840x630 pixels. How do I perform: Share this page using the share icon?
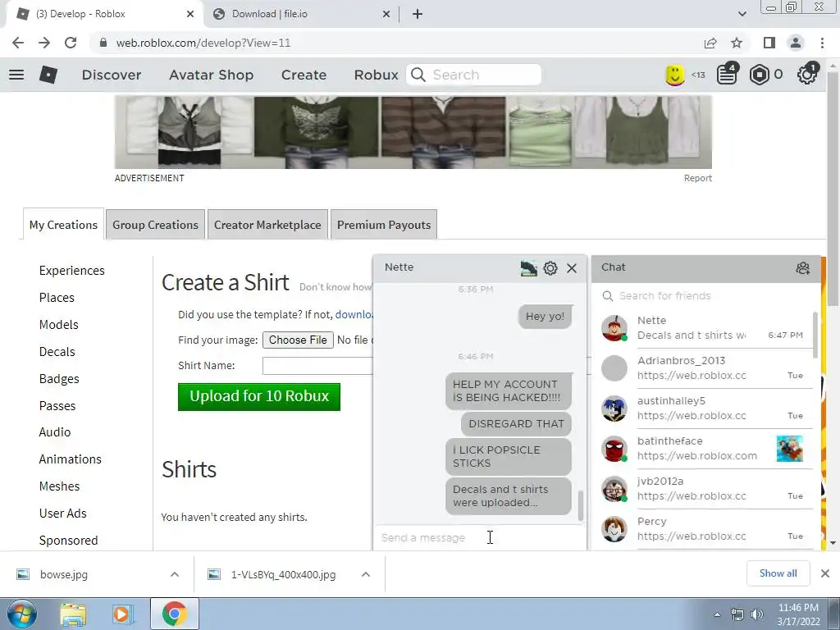click(710, 43)
